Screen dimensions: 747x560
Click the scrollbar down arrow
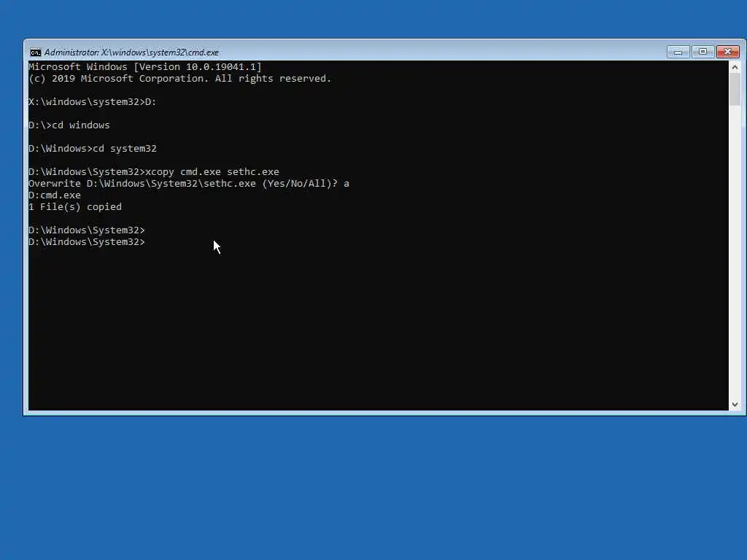tap(735, 404)
